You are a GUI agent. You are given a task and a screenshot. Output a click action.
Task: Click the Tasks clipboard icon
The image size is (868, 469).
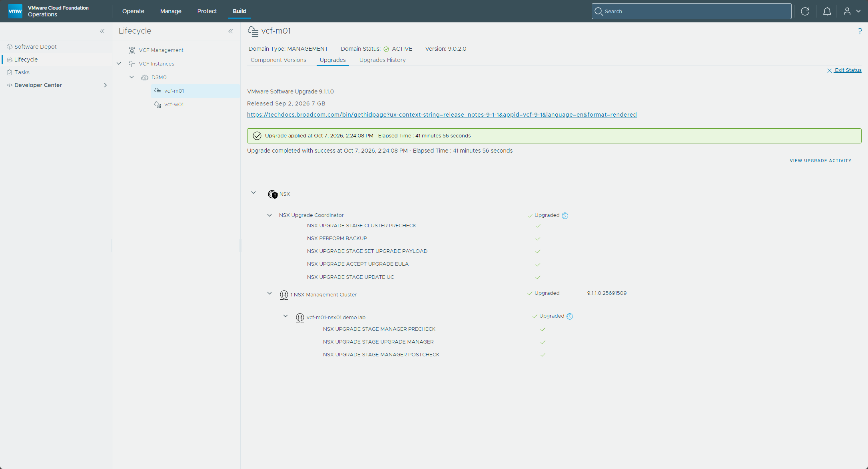pyautogui.click(x=10, y=72)
